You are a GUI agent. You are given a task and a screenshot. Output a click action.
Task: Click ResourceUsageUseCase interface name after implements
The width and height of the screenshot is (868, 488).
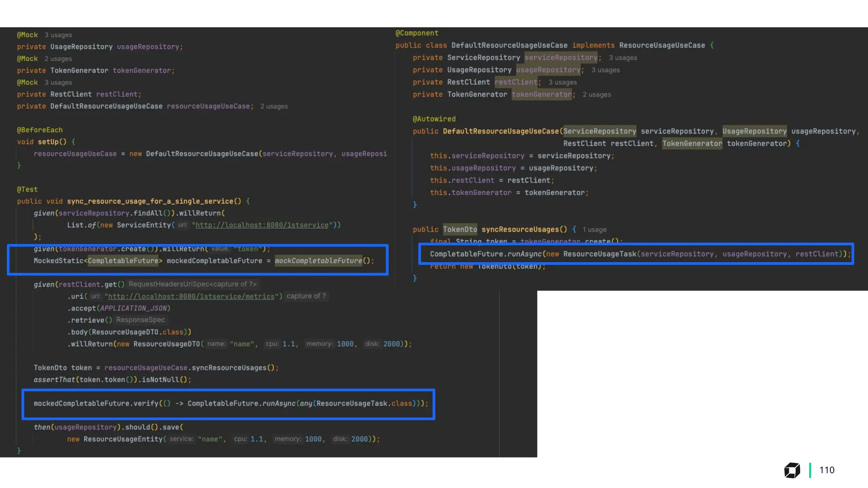[x=662, y=45]
